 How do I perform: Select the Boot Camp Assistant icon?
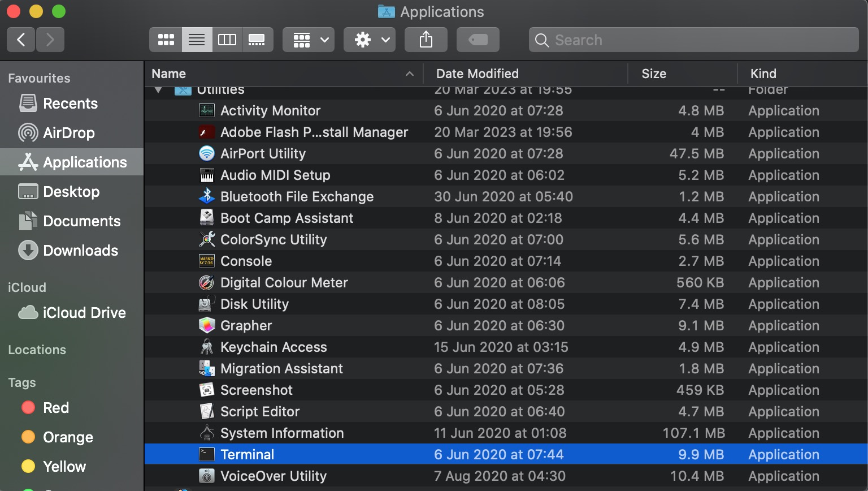[207, 218]
